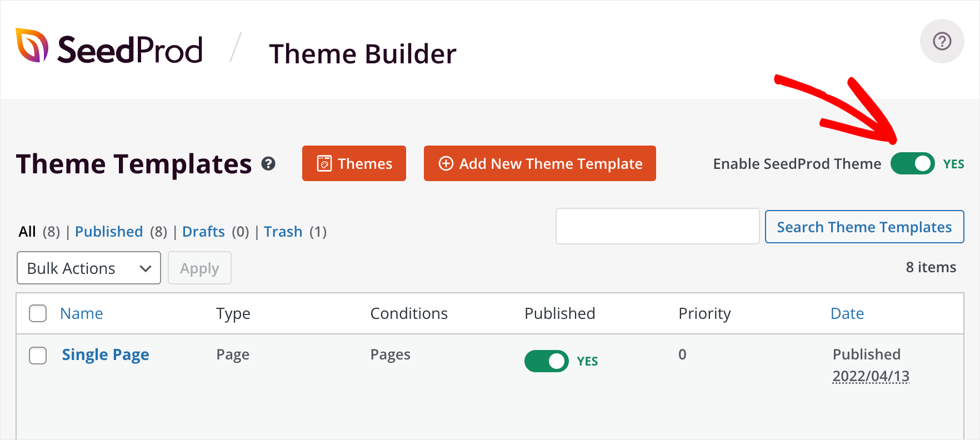Click Search Theme Templates button
Screen dimensions: 980x440
click(x=864, y=227)
